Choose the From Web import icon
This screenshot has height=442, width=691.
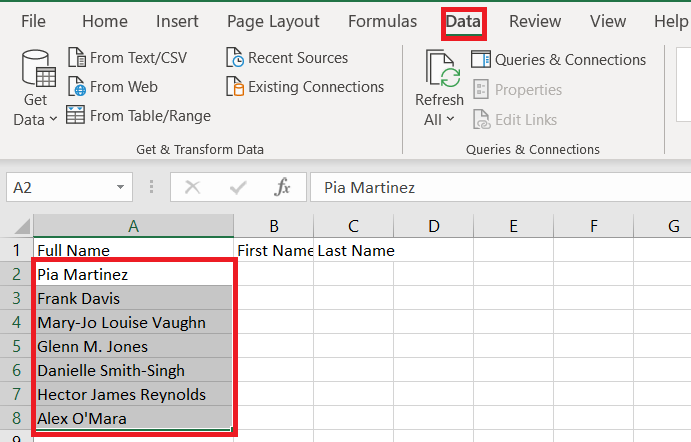(77, 86)
